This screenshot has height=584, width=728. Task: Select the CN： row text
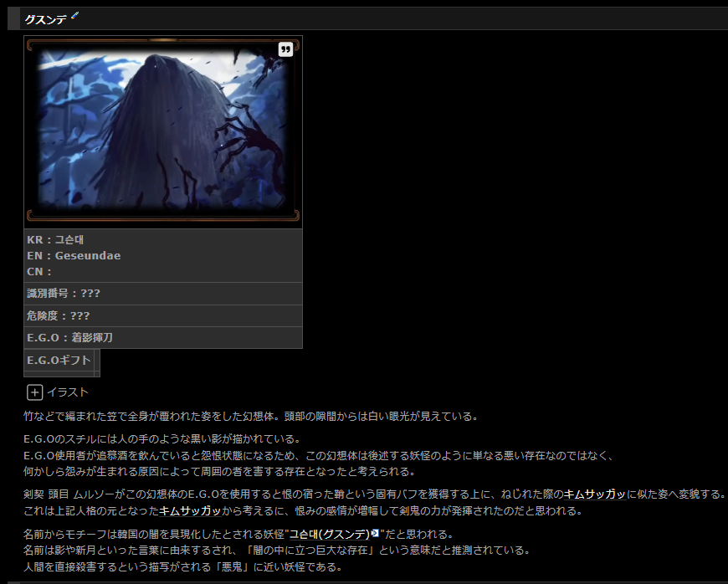[x=39, y=272]
